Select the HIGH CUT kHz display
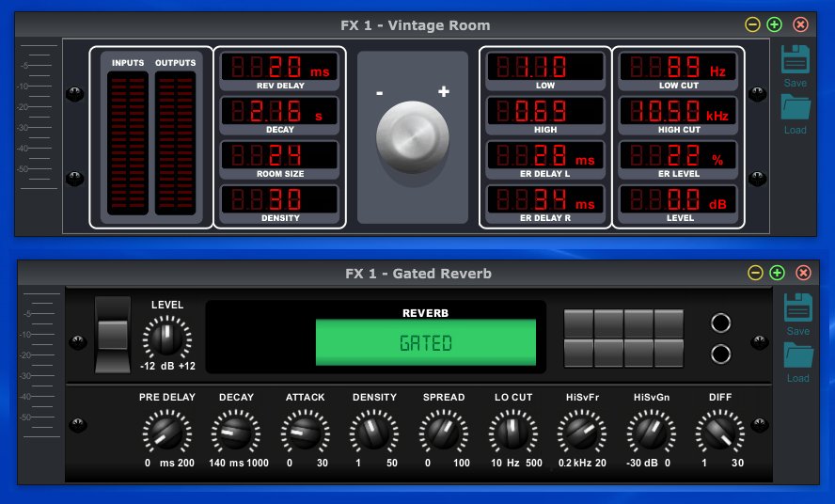This screenshot has width=835, height=504. 680,112
